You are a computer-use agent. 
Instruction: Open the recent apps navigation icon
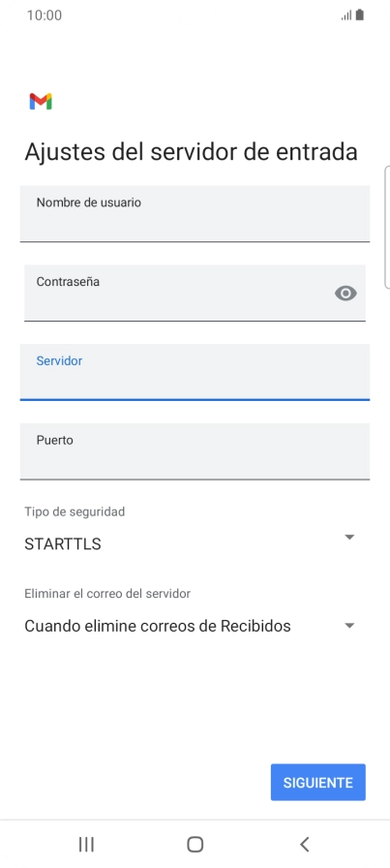[x=86, y=844]
